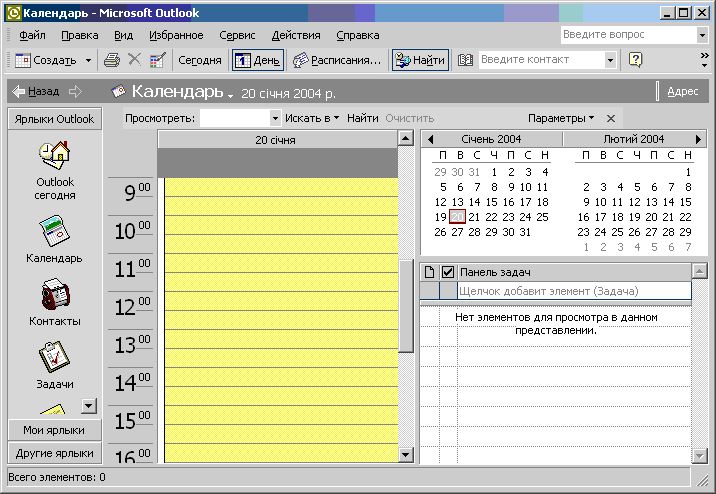Image resolution: width=716 pixels, height=494 pixels.
Task: Open the Calendar shortcut in Outlook bar
Action: [x=54, y=240]
